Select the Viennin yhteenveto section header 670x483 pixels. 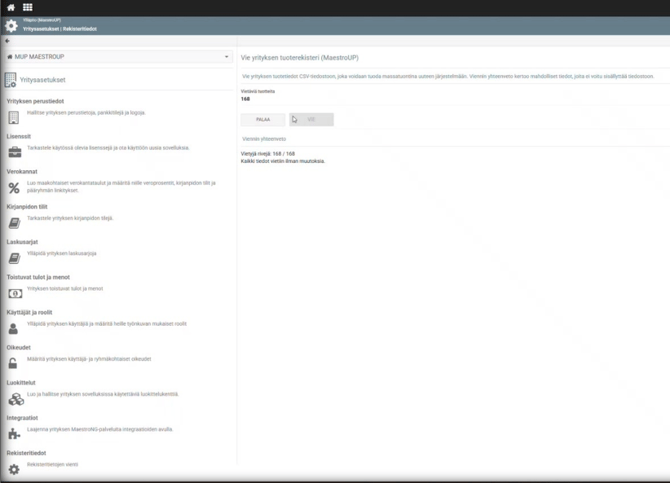click(x=264, y=139)
